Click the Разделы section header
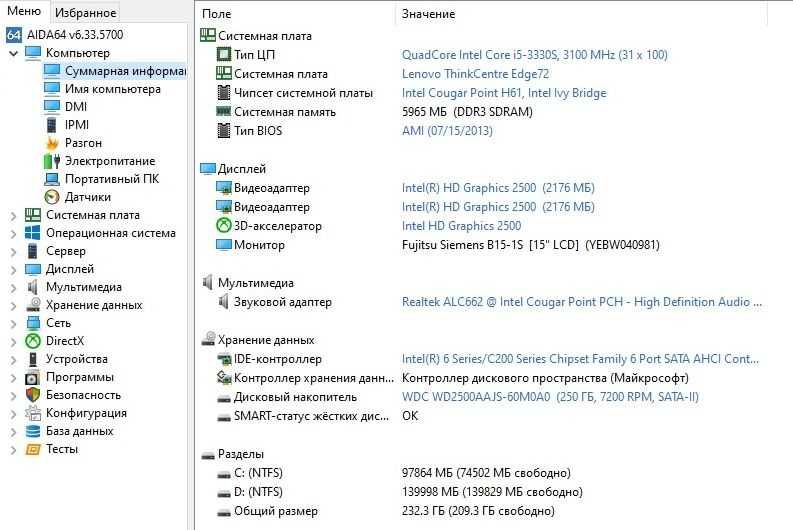 pos(233,454)
